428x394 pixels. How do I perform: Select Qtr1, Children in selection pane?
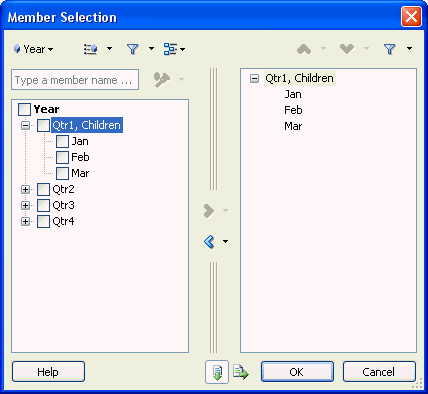299,78
